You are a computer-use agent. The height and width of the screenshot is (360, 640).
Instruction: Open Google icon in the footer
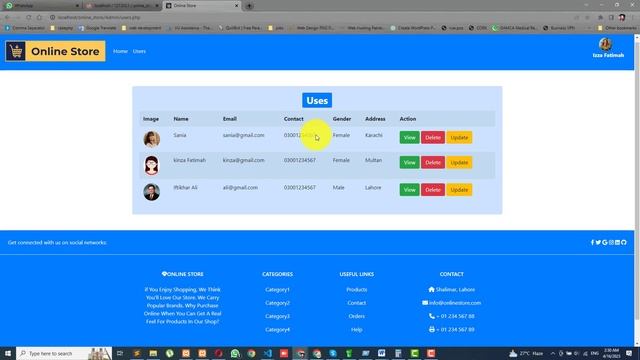[x=604, y=242]
